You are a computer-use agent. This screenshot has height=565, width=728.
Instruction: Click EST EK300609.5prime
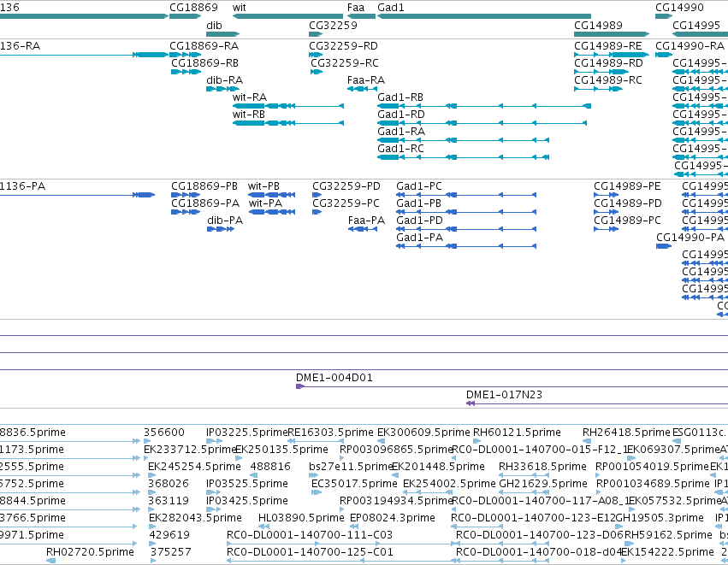tap(382, 441)
